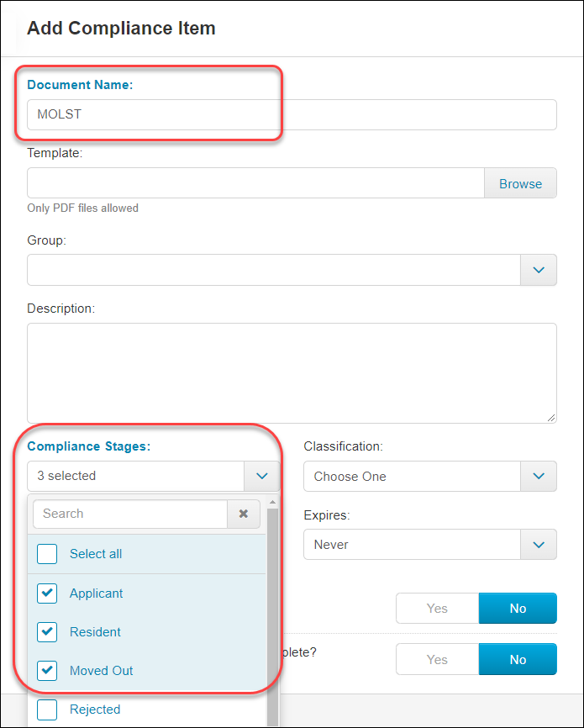The image size is (584, 728).
Task: Check the Rejected stage checkbox
Action: (x=47, y=710)
